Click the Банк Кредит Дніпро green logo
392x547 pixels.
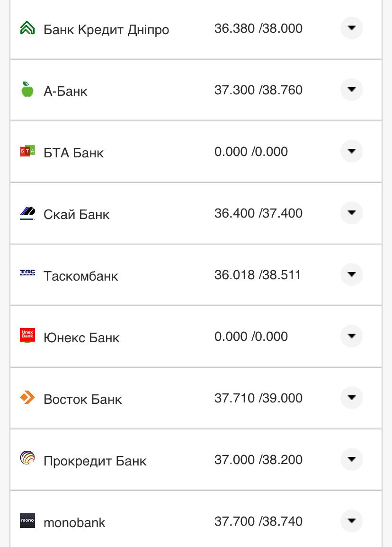27,28
